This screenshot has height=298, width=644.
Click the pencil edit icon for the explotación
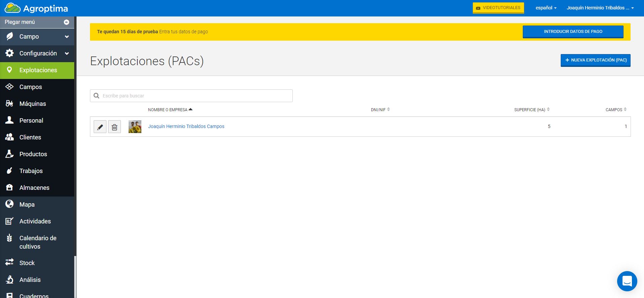tap(100, 127)
